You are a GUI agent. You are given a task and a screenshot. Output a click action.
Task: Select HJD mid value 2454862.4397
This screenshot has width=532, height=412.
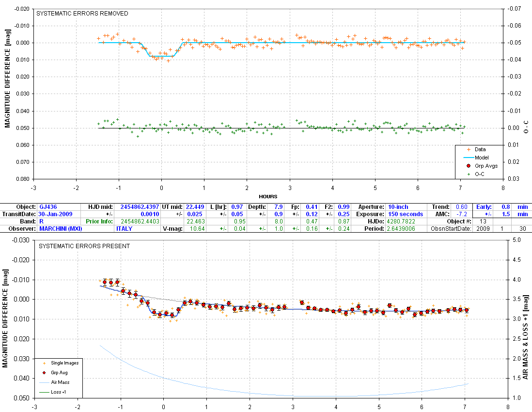(x=140, y=206)
